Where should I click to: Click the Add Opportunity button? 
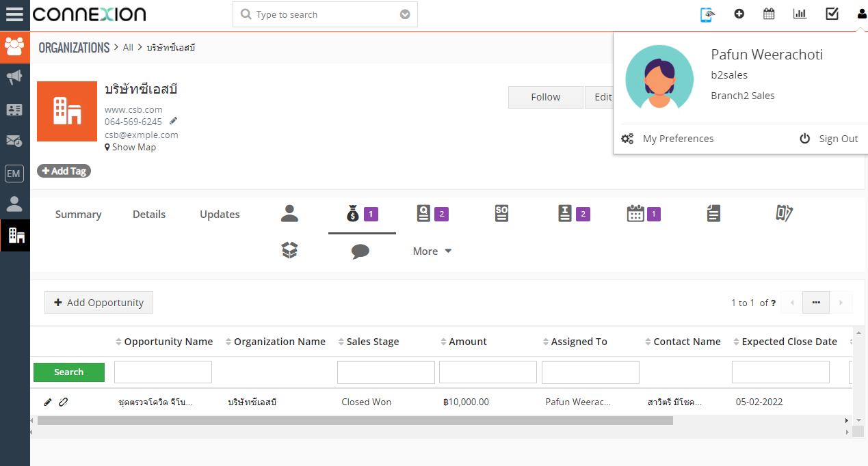(x=98, y=303)
